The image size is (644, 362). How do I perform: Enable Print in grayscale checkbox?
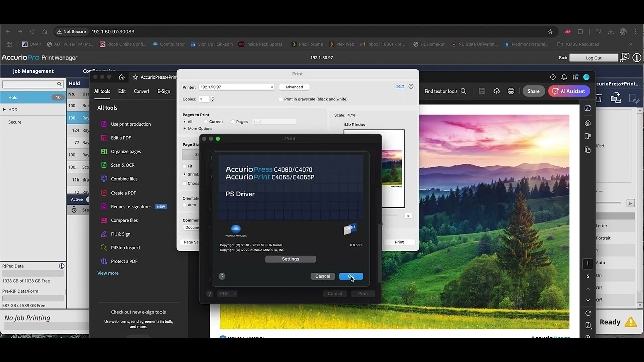click(x=281, y=99)
